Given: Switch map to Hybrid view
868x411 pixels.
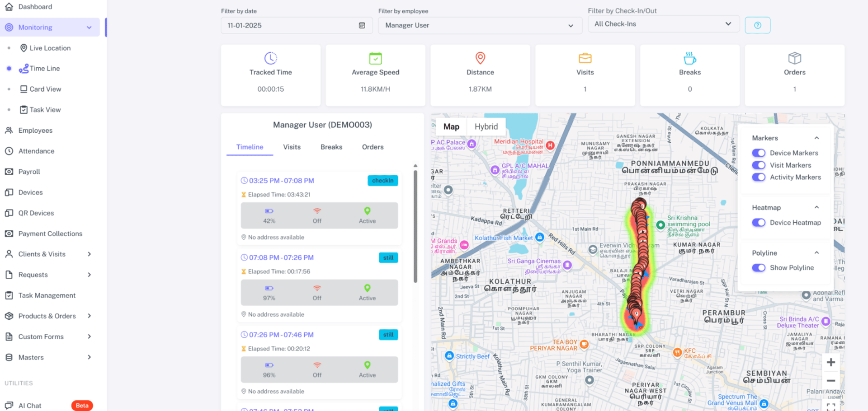Looking at the screenshot, I should [486, 127].
